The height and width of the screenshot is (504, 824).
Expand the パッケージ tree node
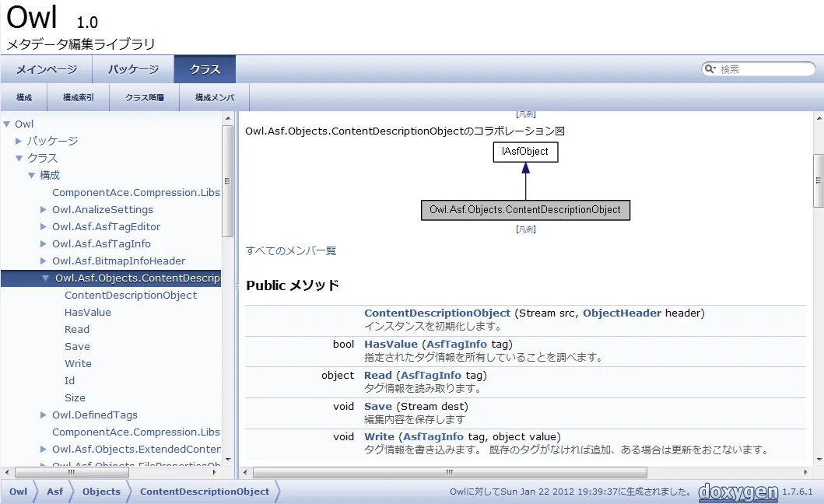click(x=18, y=141)
